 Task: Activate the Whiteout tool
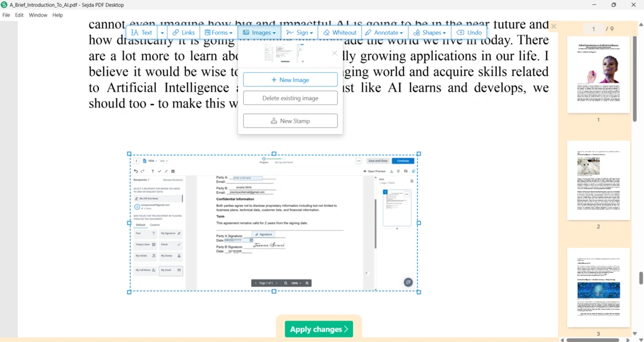(340, 32)
